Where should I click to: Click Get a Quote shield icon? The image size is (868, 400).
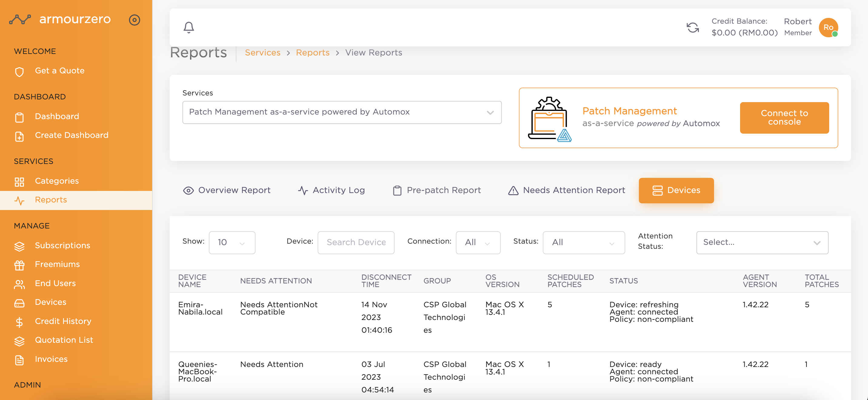click(x=19, y=72)
